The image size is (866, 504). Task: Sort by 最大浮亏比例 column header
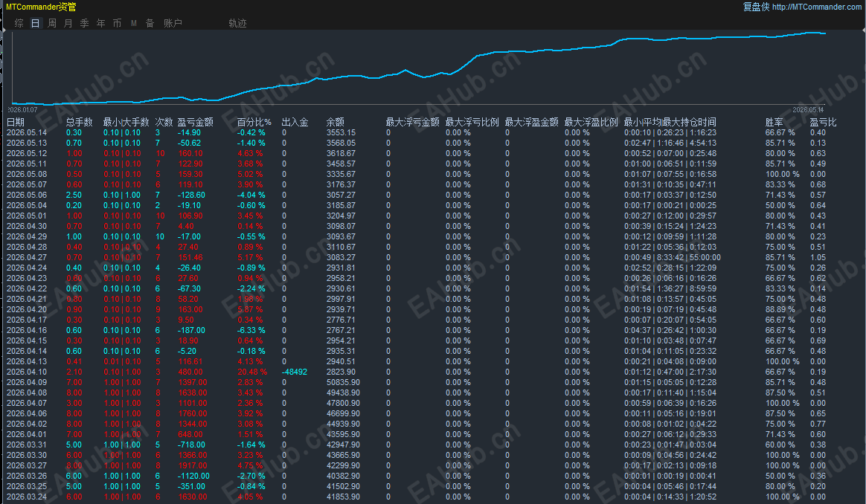click(472, 122)
